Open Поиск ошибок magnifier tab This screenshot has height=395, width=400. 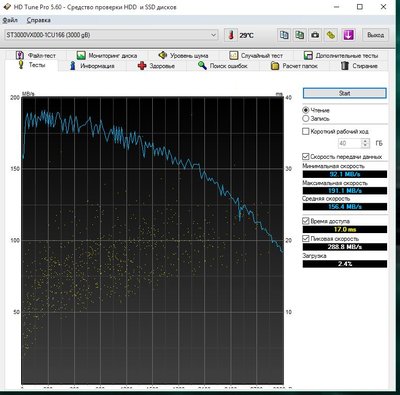[223, 66]
